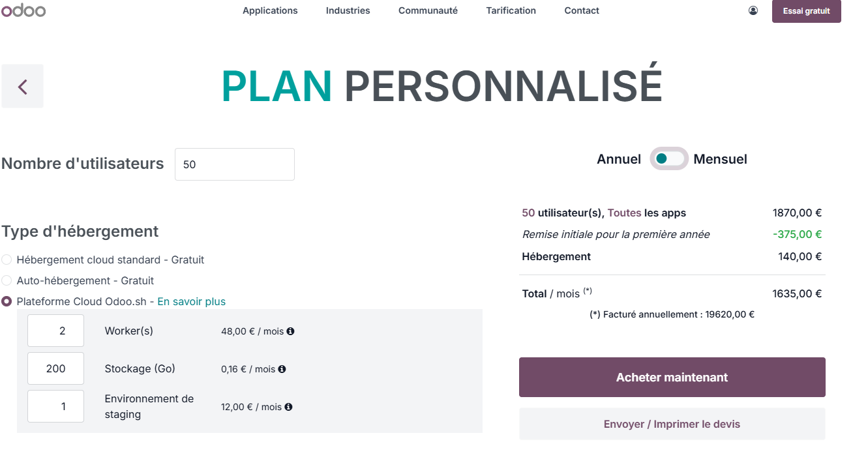Show info icon for Worker(s) price
868x461 pixels.
click(290, 331)
